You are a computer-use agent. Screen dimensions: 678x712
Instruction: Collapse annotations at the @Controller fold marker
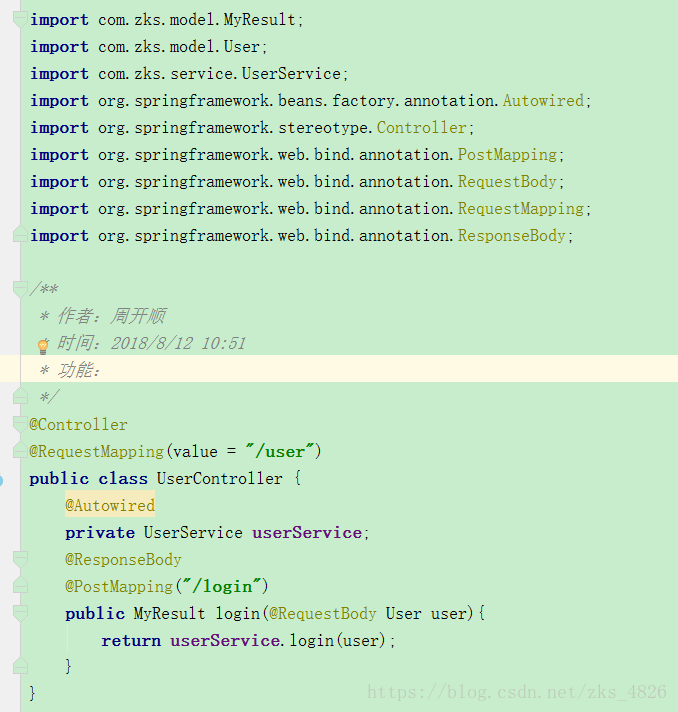20,424
